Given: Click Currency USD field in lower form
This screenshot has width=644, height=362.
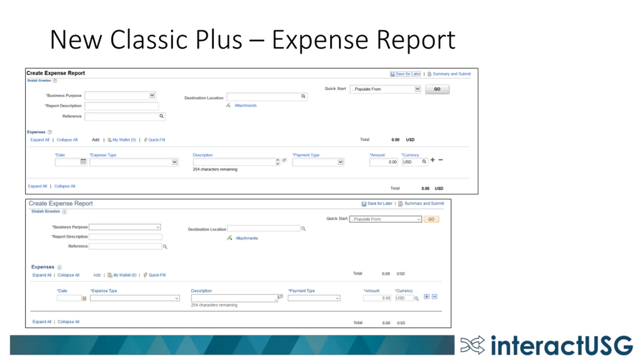Looking at the screenshot, I should pyautogui.click(x=404, y=298).
